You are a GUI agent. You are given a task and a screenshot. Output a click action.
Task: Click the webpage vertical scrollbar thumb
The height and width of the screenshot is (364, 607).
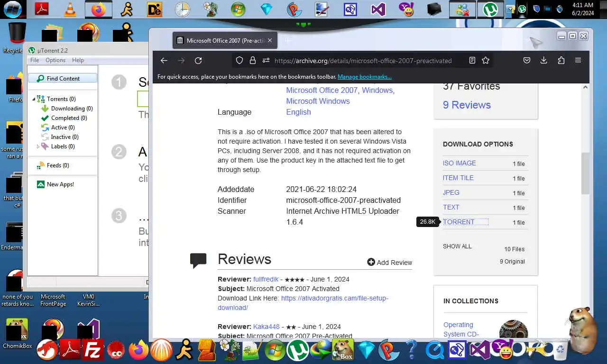click(585, 173)
